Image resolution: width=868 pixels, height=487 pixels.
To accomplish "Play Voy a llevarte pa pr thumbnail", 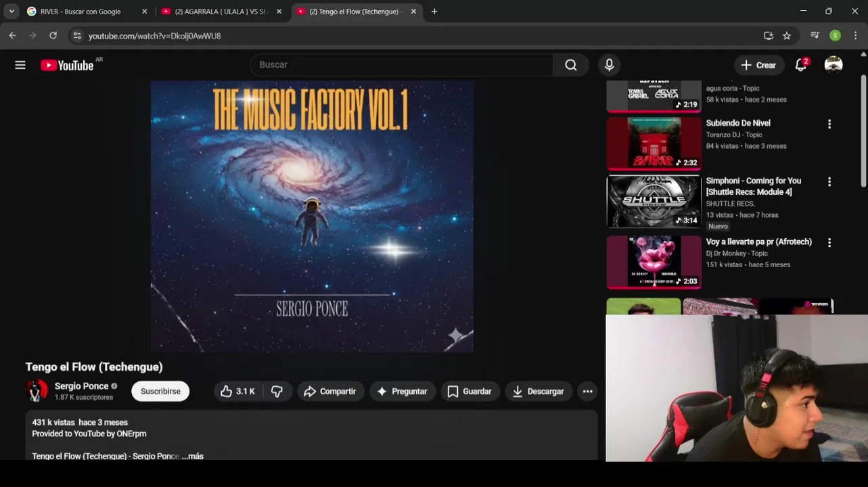I will tap(654, 262).
